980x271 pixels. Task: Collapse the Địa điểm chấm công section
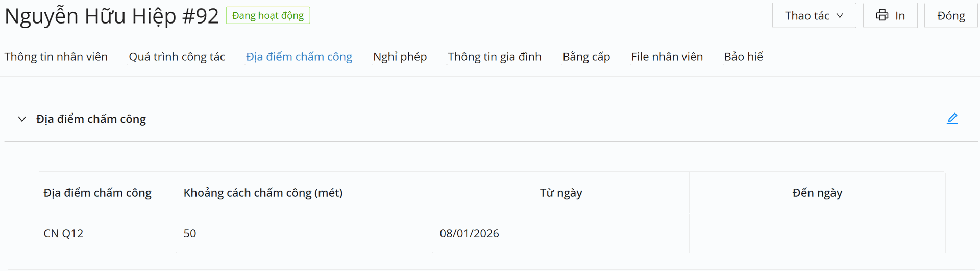point(22,119)
